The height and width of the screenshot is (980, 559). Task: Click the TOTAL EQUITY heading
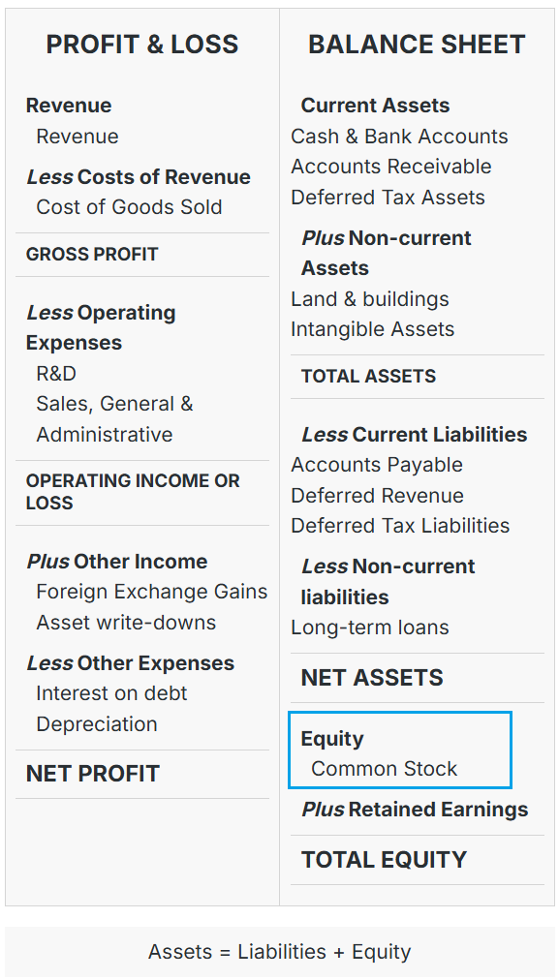point(384,860)
